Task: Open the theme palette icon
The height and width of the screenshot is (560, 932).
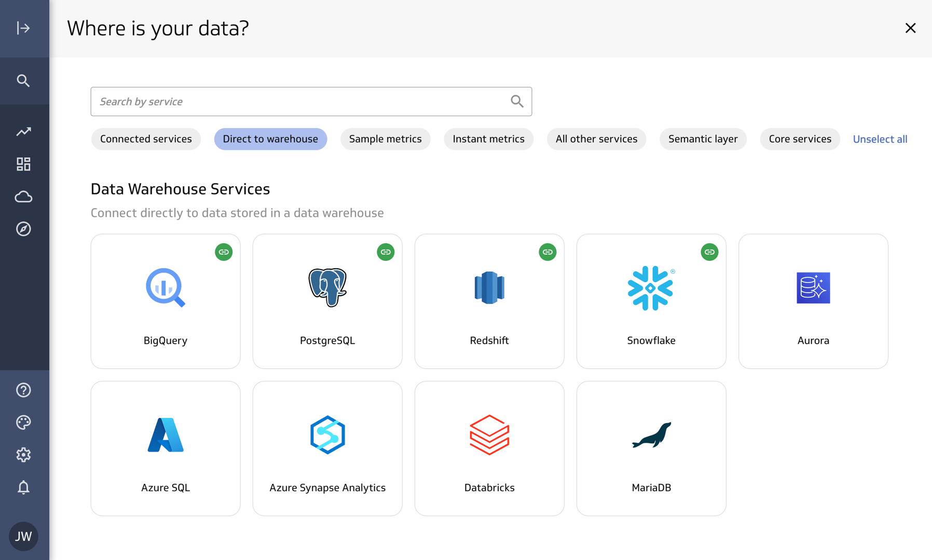Action: pos(23,423)
